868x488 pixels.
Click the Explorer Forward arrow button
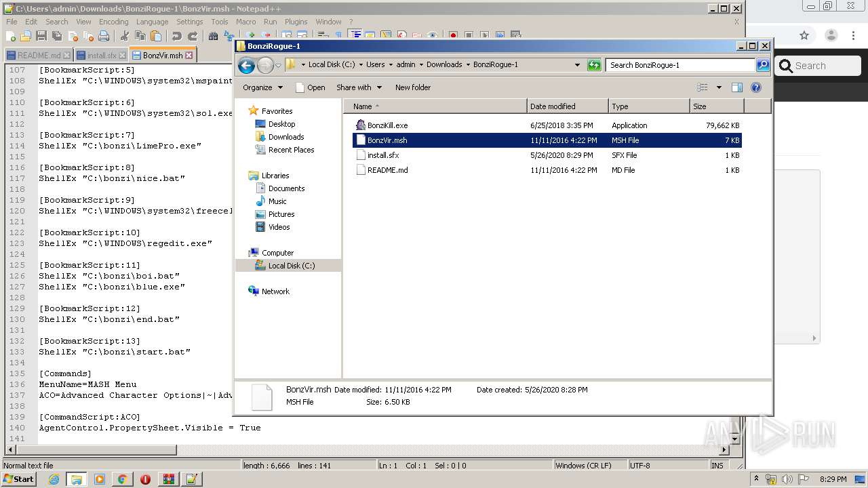265,65
